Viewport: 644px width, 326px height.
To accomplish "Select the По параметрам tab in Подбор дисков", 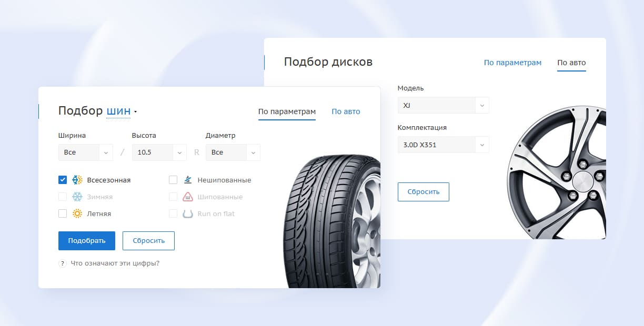I will 512,62.
